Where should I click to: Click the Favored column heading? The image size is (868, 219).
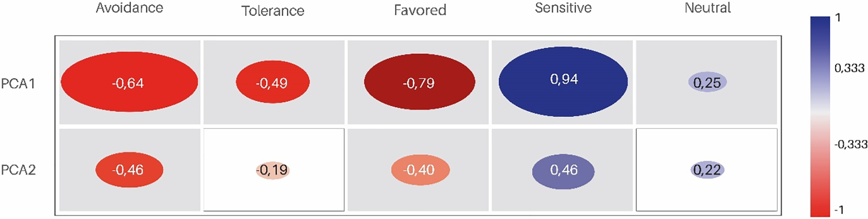click(x=420, y=10)
